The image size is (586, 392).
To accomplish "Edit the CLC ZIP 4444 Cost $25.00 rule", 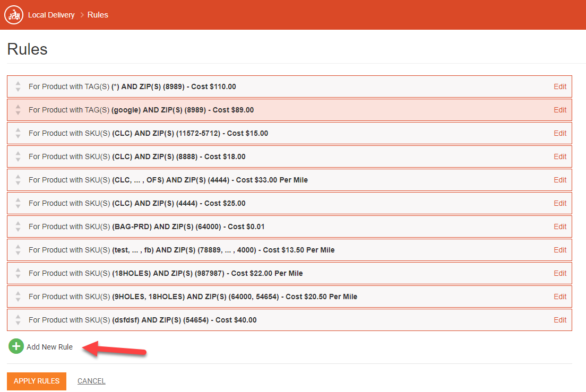I will pos(560,203).
